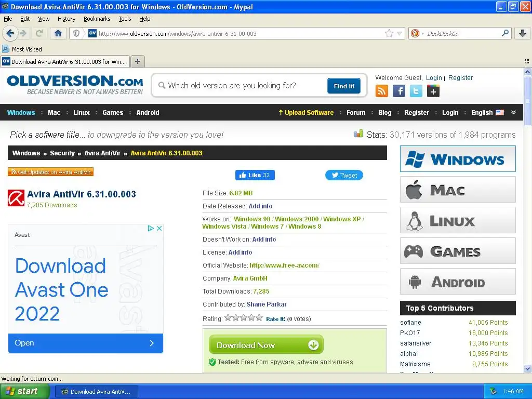Click the Avira AntiVir breadcrumb

102,153
